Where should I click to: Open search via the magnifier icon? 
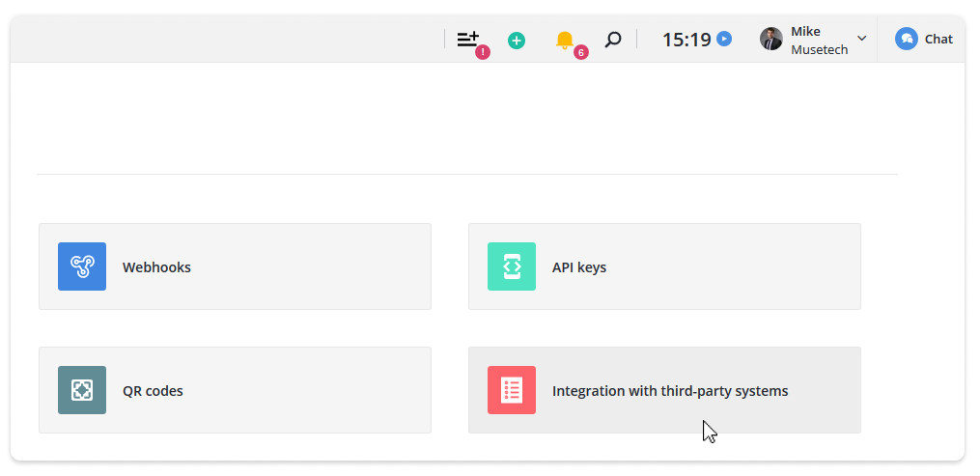tap(613, 40)
